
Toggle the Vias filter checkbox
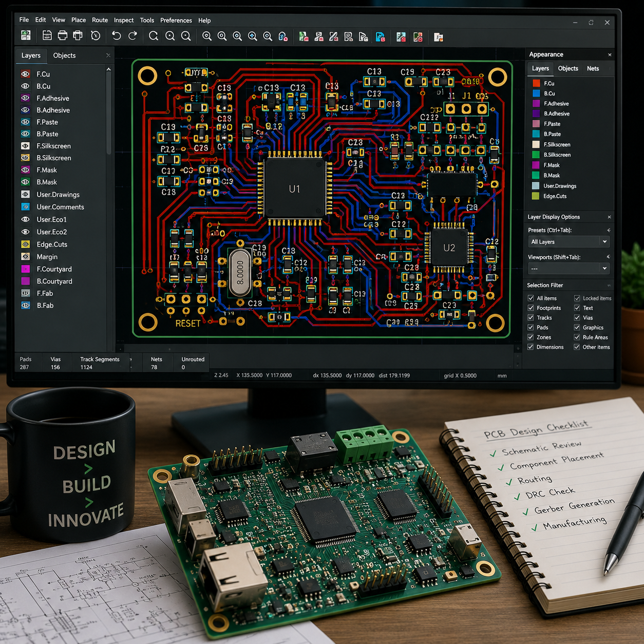click(577, 317)
